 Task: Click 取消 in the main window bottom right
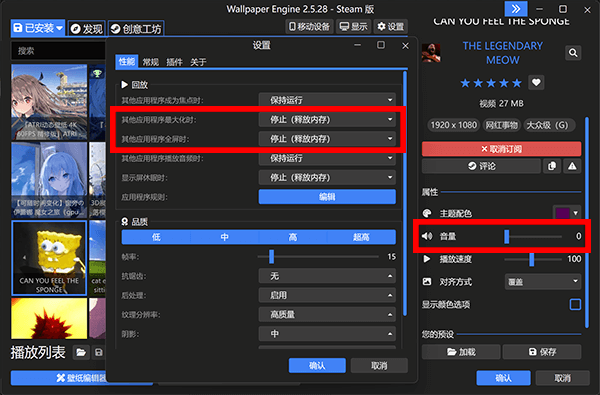[x=562, y=378]
